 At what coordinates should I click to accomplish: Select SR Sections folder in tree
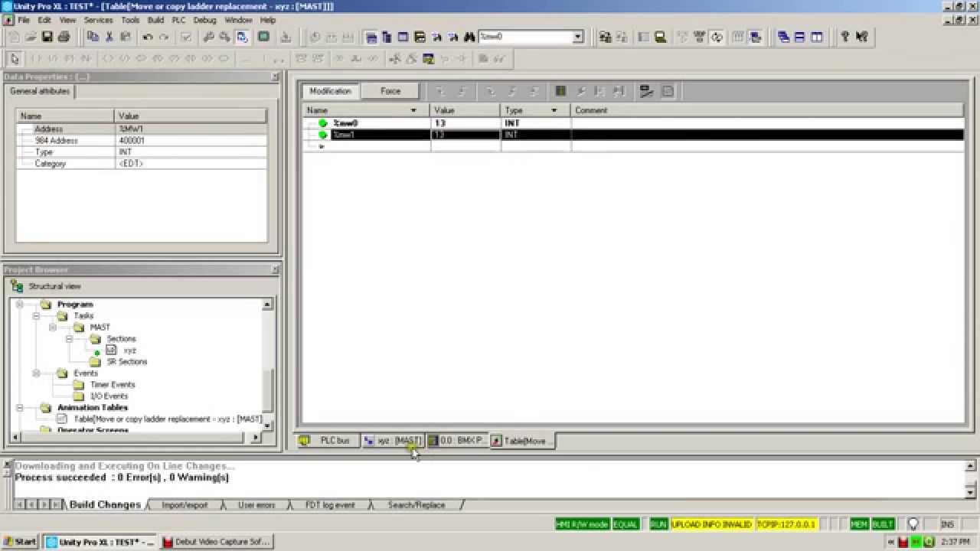pos(126,361)
